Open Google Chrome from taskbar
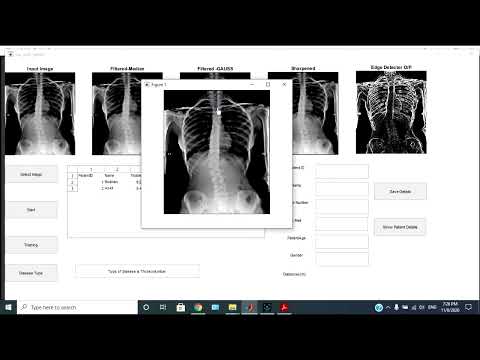 198,307
